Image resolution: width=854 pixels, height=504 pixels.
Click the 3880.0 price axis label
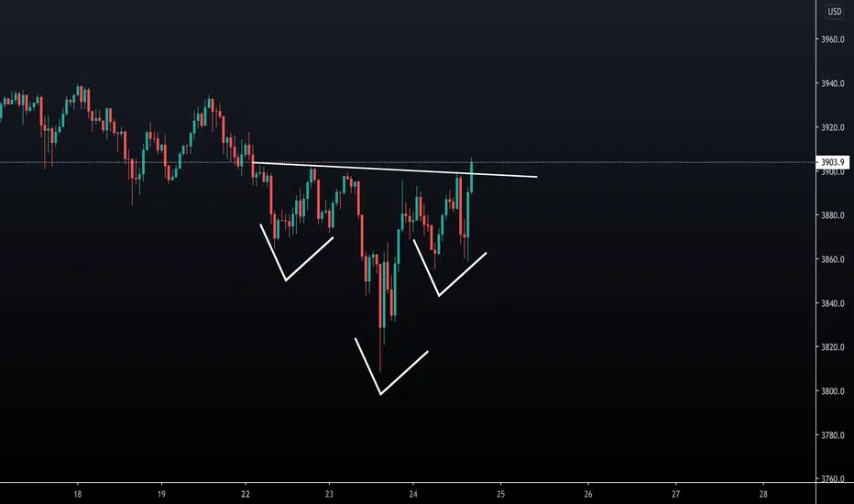(833, 215)
